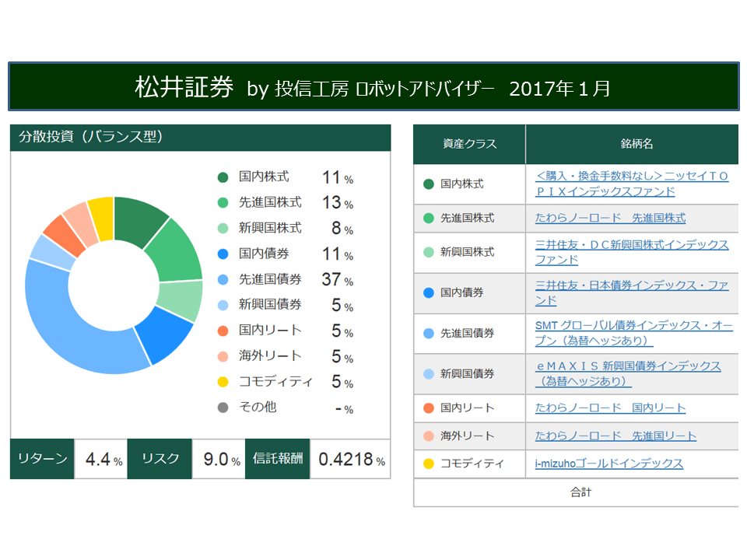Viewport: 747px width, 560px height.
Task: Click the 37 % value for 先進国債券
Action: point(337,279)
